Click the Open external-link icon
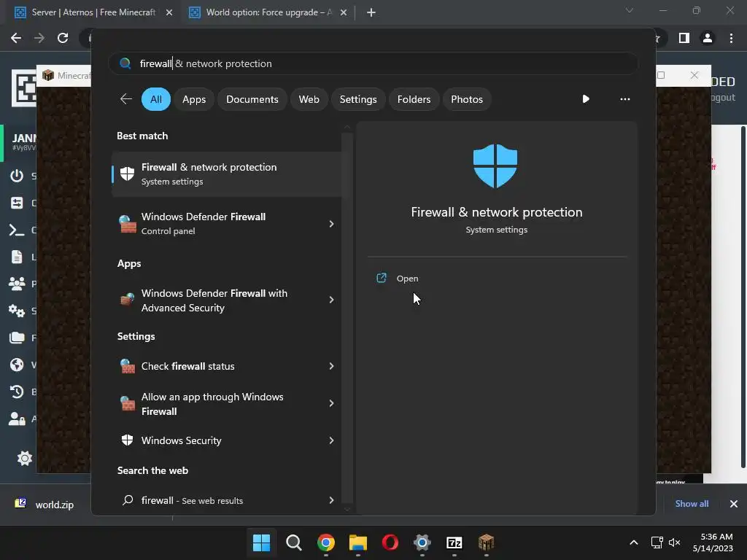Screen dimensions: 747x560 tap(382, 278)
